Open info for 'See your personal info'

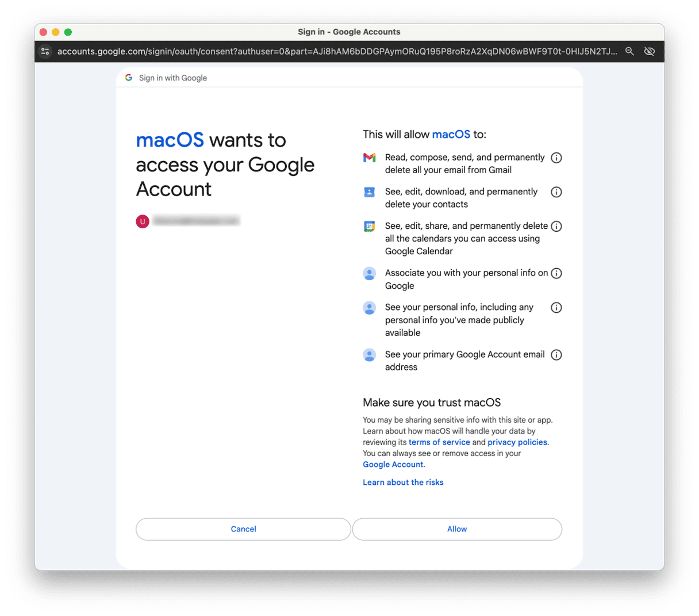[556, 308]
